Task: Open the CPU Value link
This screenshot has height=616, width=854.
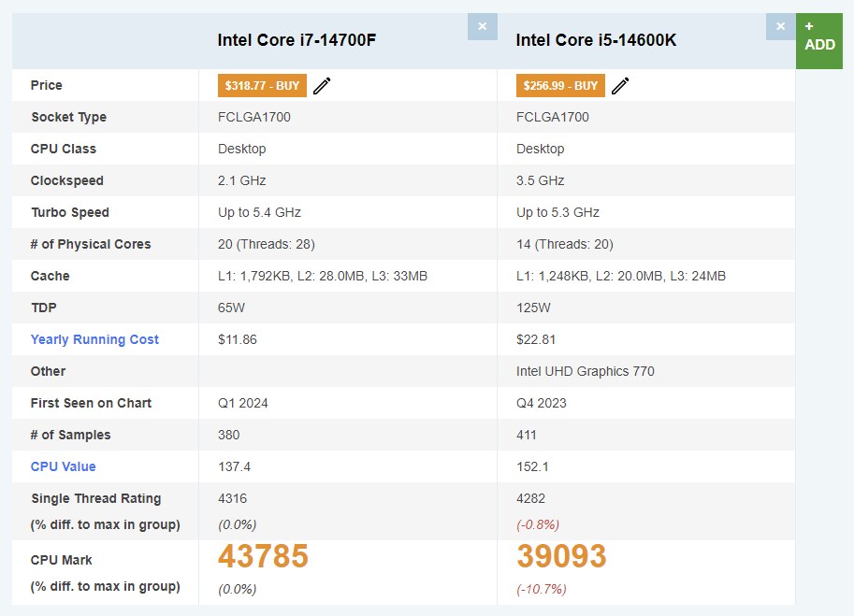Action: pyautogui.click(x=64, y=466)
